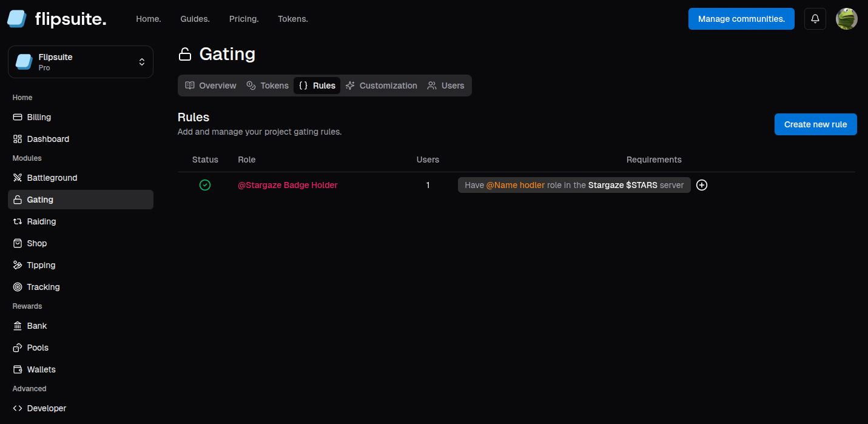Image resolution: width=868 pixels, height=424 pixels.
Task: Click the Flipsuite Pro community cube icon
Action: (x=24, y=62)
